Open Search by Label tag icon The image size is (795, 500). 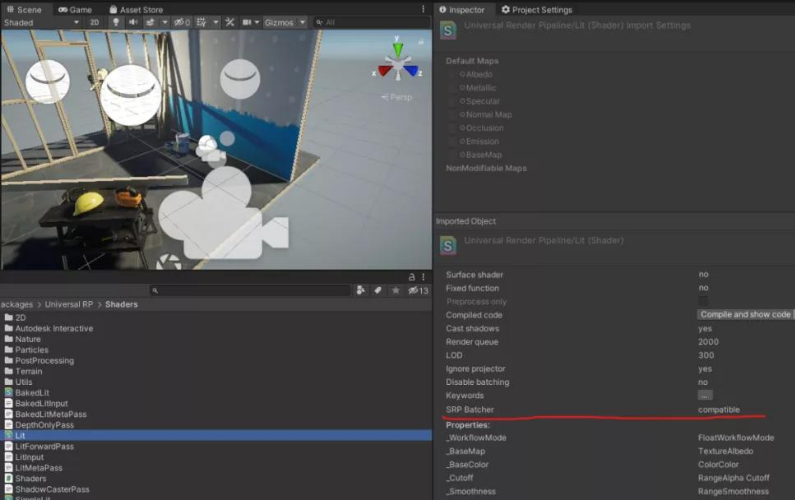click(378, 290)
